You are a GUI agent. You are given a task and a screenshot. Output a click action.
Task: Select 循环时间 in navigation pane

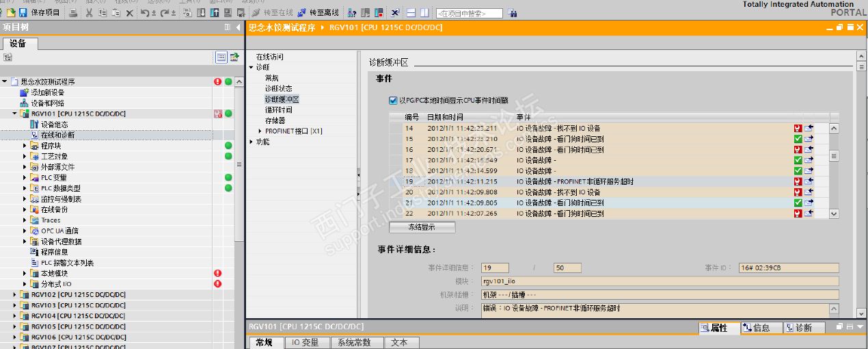[278, 110]
